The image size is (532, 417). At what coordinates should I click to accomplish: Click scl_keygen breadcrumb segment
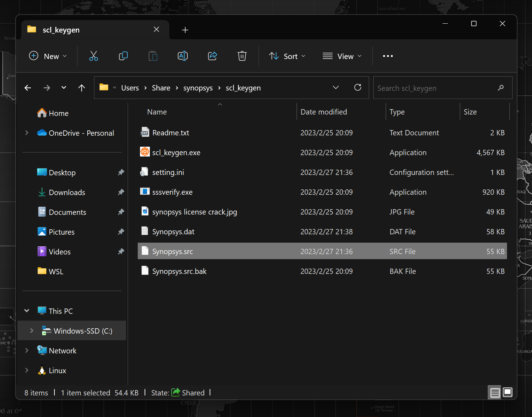243,88
